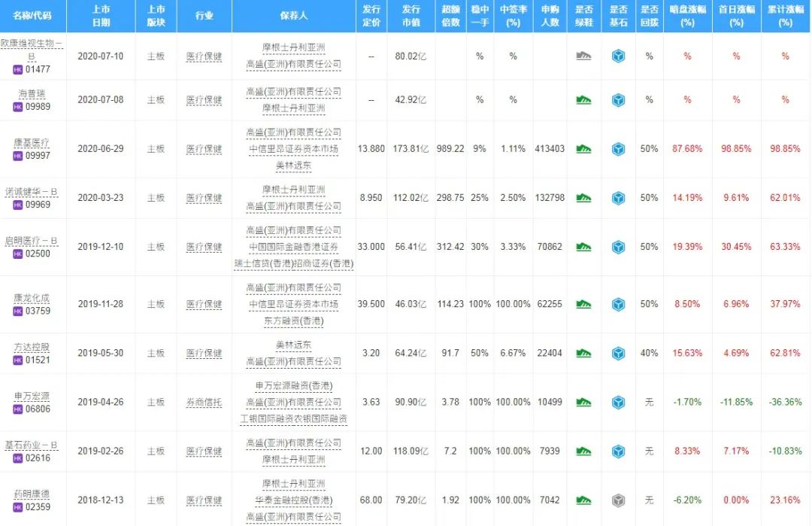The width and height of the screenshot is (812, 526).
Task: Open 美林远东 sponsor link in 方达控股 row
Action: click(x=294, y=345)
